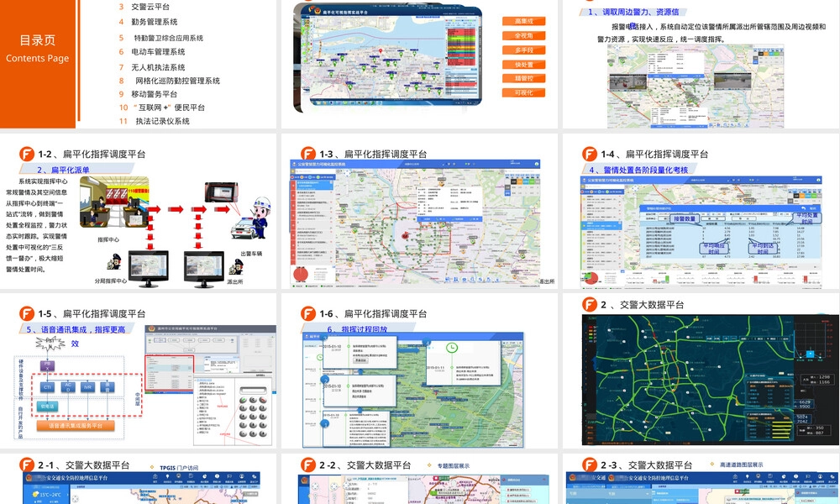This screenshot has width=840, height=504.
Task: Click the 专题图层展示 caption on slide 2-2
Action: 454,466
